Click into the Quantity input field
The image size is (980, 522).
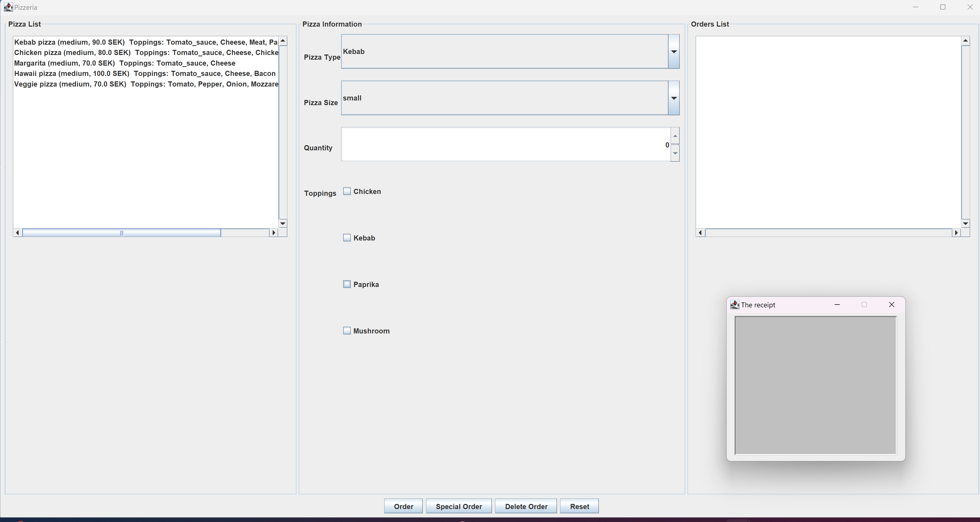(506, 145)
